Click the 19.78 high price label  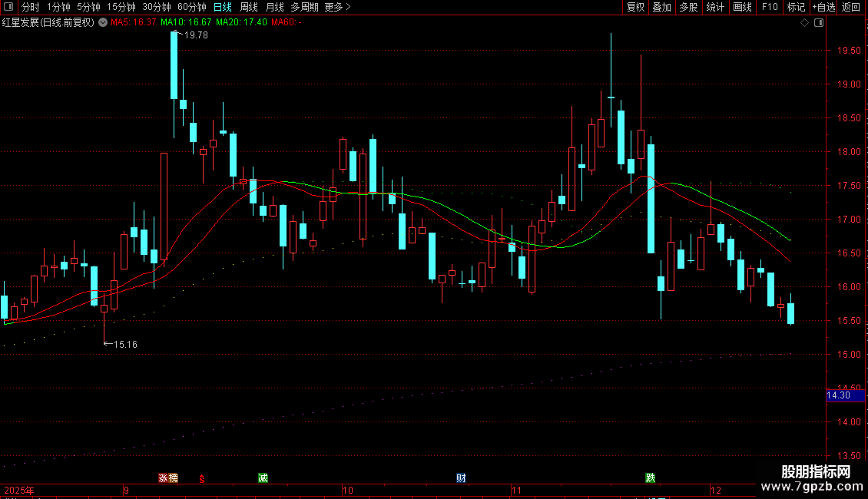tap(196, 35)
